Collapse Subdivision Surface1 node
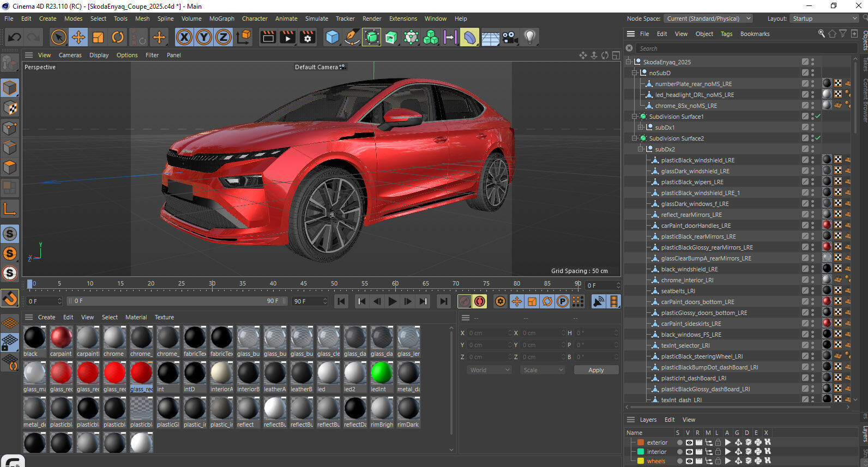The width and height of the screenshot is (868, 467). 635,116
